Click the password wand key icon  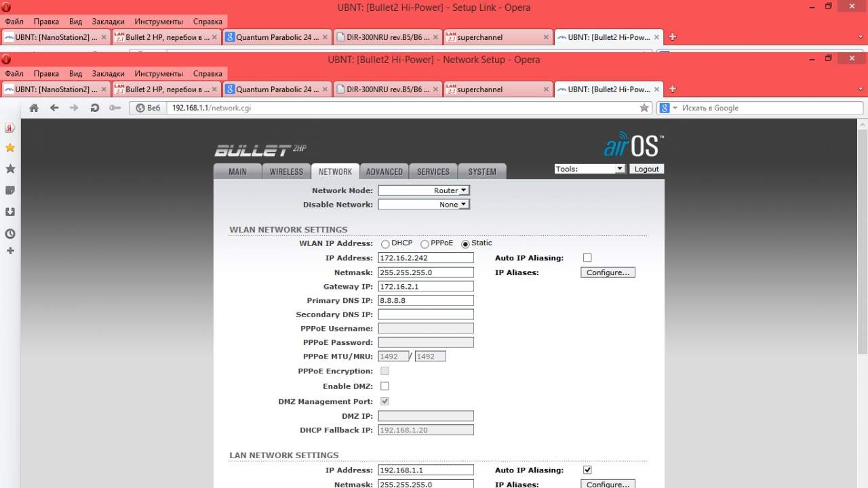pos(115,108)
